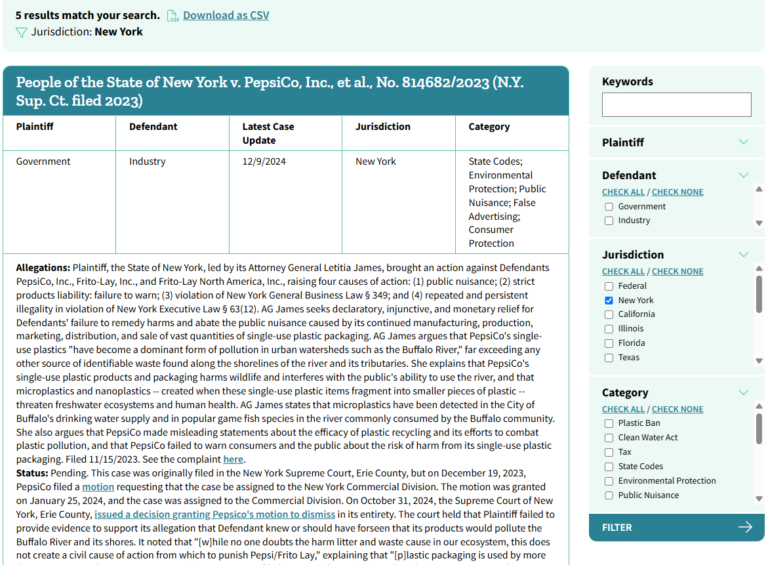Click the 'Status:' label

coord(32,473)
